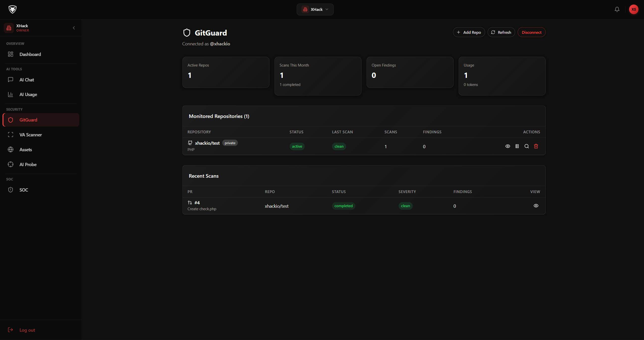Click the REPOSITORY column header

(x=199, y=132)
